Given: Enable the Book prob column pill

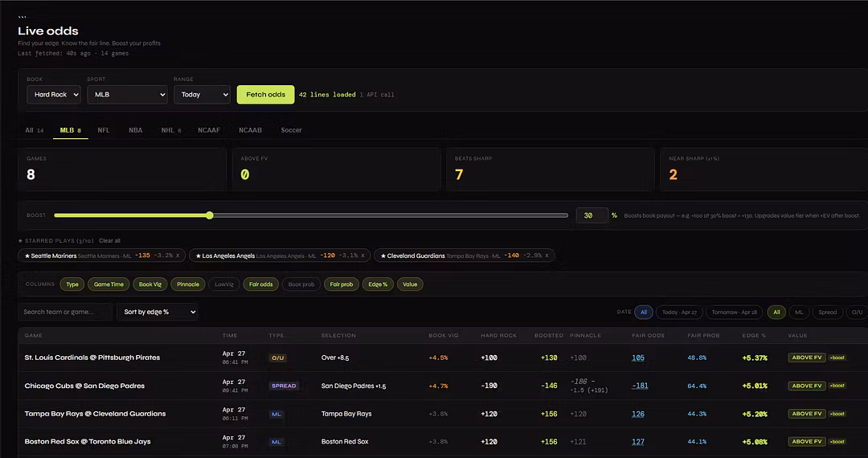Looking at the screenshot, I should click(x=301, y=284).
